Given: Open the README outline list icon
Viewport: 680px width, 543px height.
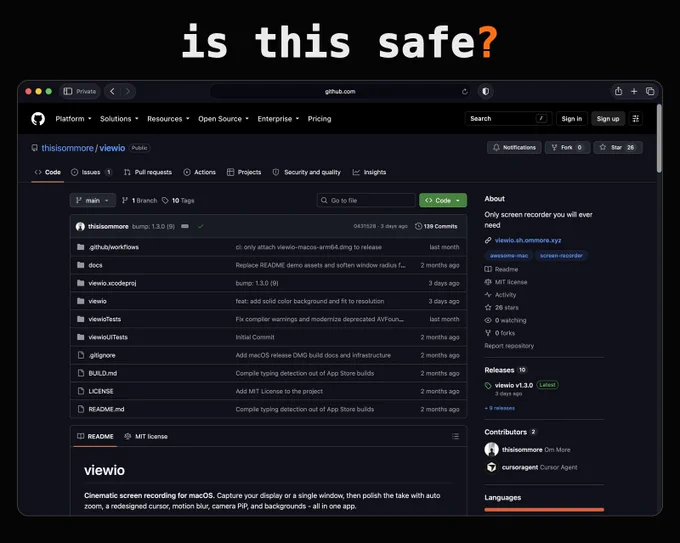Looking at the screenshot, I should point(455,436).
